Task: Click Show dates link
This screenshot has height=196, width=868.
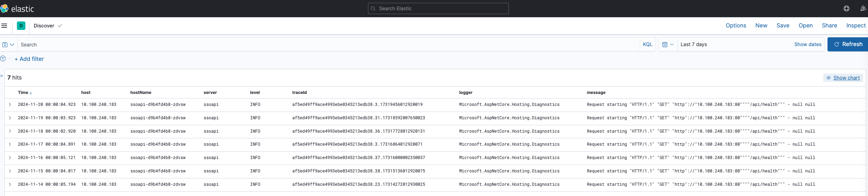Action: pyautogui.click(x=808, y=44)
